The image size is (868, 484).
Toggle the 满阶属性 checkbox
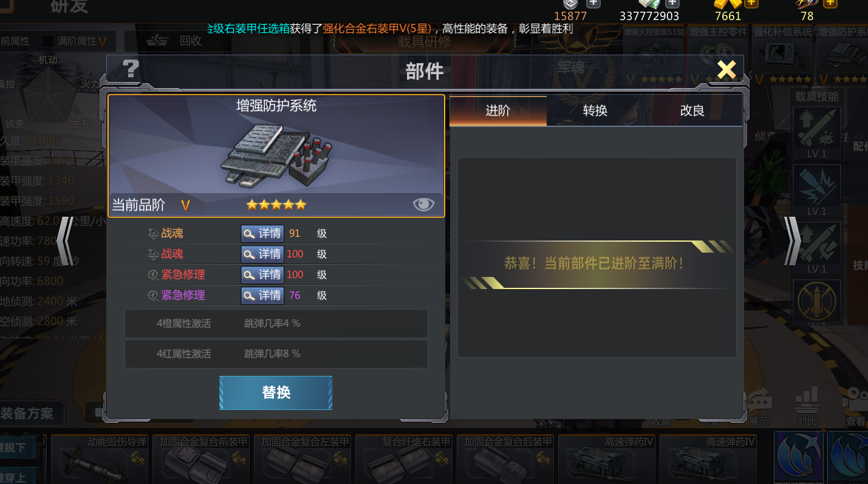tap(47, 41)
